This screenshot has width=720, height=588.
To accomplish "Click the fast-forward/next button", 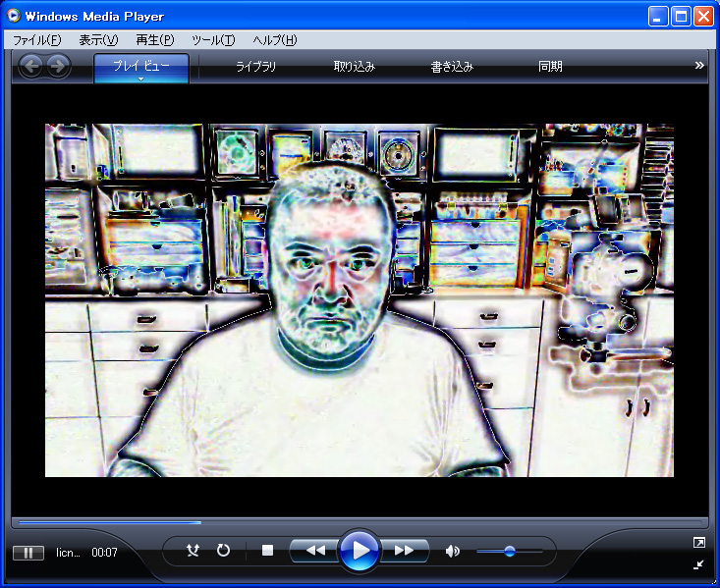I will pyautogui.click(x=404, y=551).
